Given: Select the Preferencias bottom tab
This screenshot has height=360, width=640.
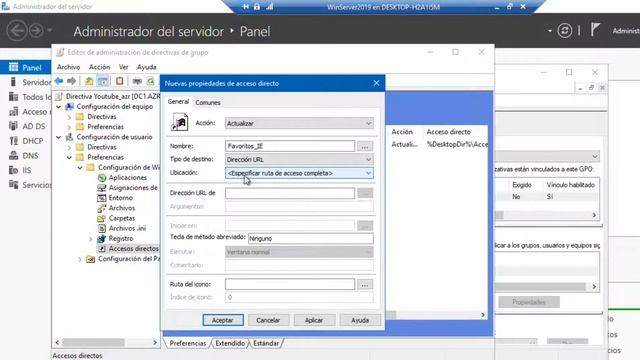Looking at the screenshot, I should pos(188,343).
